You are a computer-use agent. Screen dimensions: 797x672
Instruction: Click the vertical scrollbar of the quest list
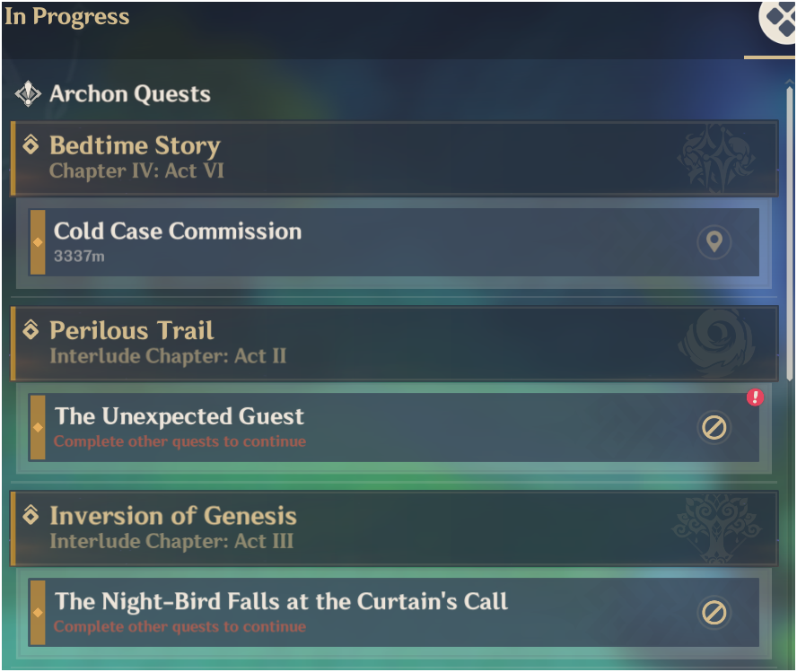click(x=790, y=233)
